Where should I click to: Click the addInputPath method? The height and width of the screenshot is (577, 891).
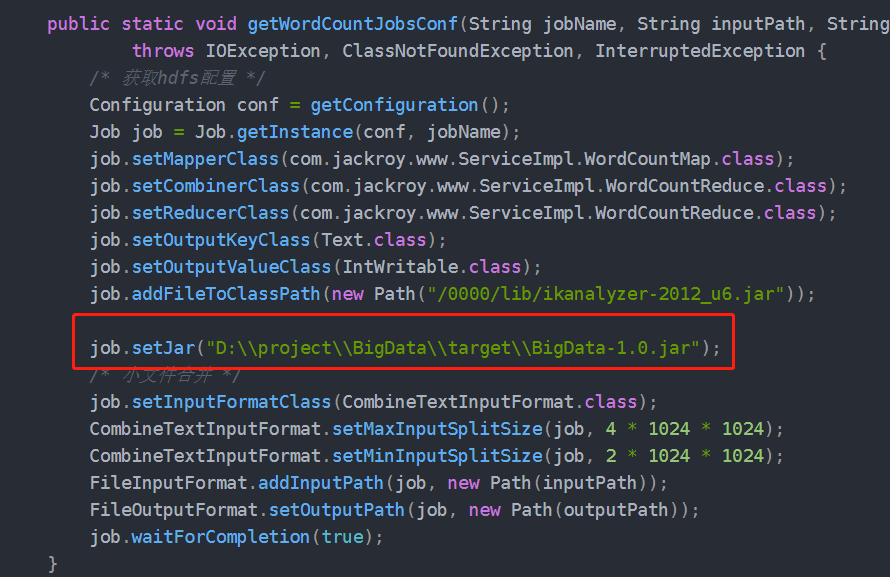click(x=321, y=483)
